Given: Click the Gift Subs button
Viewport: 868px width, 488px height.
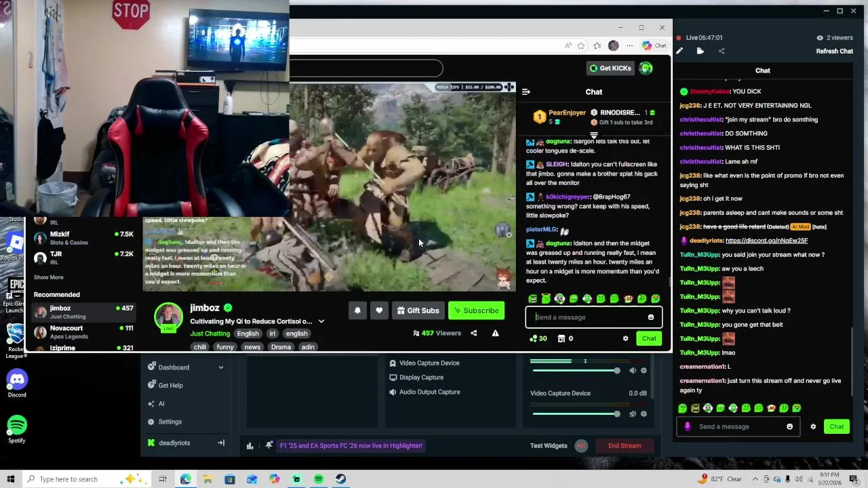Looking at the screenshot, I should 418,310.
